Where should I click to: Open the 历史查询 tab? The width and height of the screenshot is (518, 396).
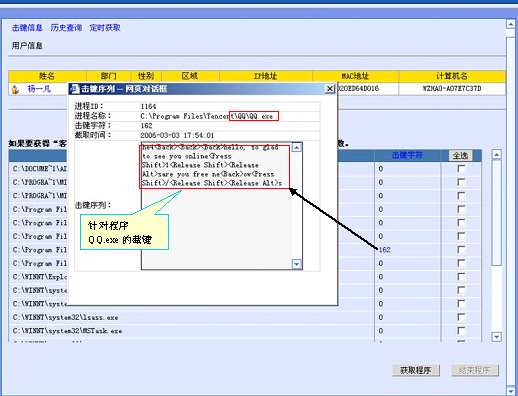click(x=66, y=28)
